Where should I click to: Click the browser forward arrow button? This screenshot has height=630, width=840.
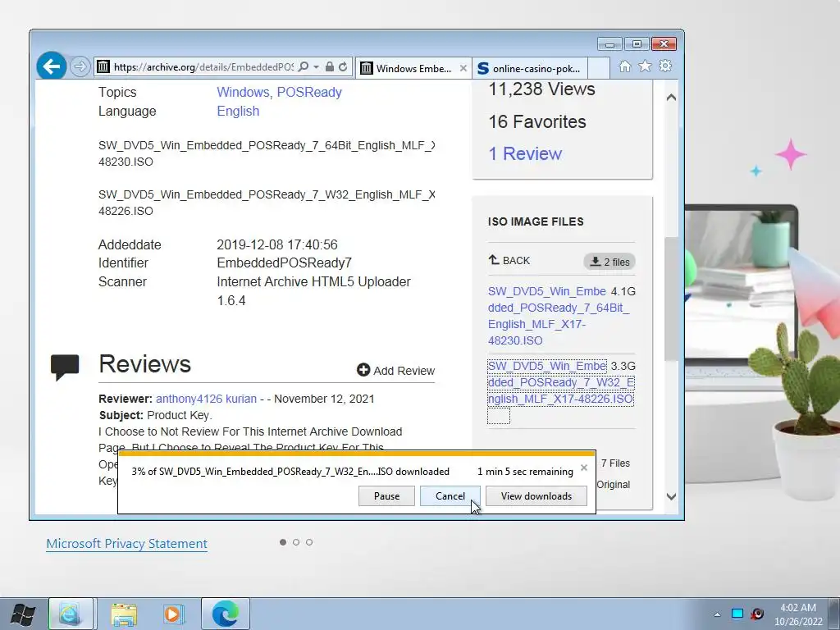[x=80, y=66]
